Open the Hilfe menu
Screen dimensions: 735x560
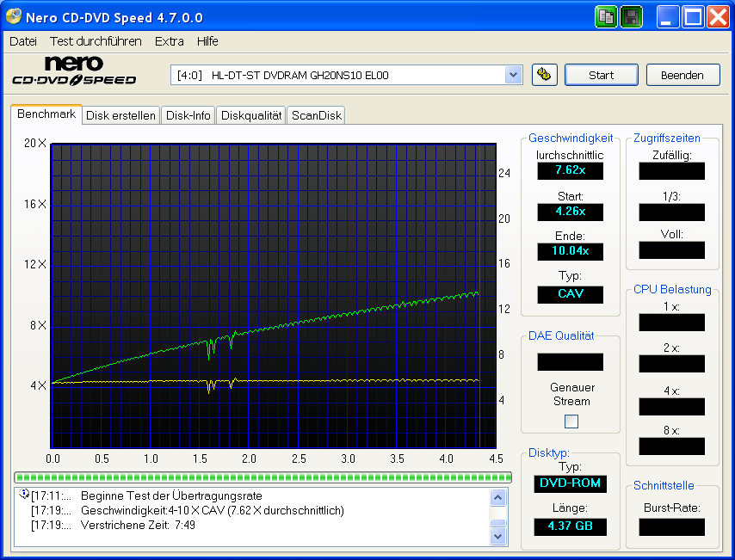pyautogui.click(x=206, y=40)
